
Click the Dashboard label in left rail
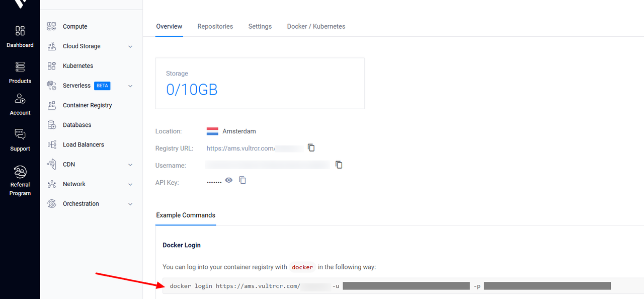20,45
